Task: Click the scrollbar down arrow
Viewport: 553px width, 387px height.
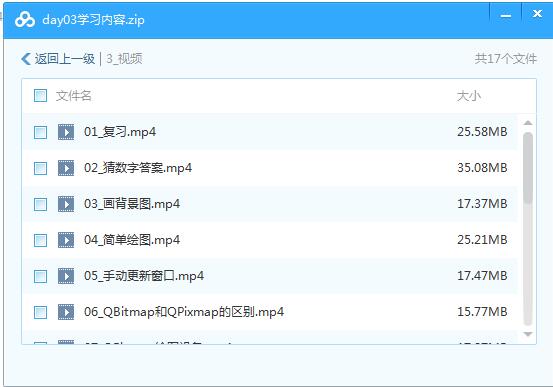Action: pyautogui.click(x=528, y=334)
